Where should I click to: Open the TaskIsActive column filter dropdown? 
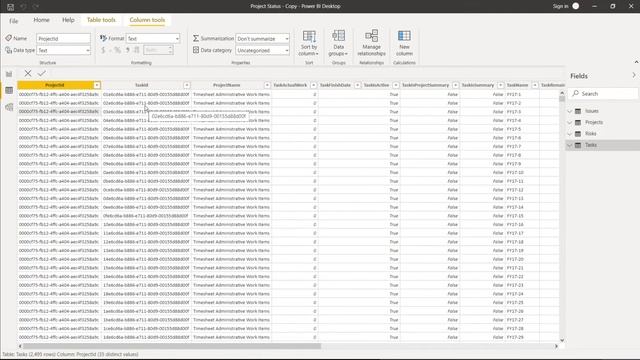coord(396,85)
